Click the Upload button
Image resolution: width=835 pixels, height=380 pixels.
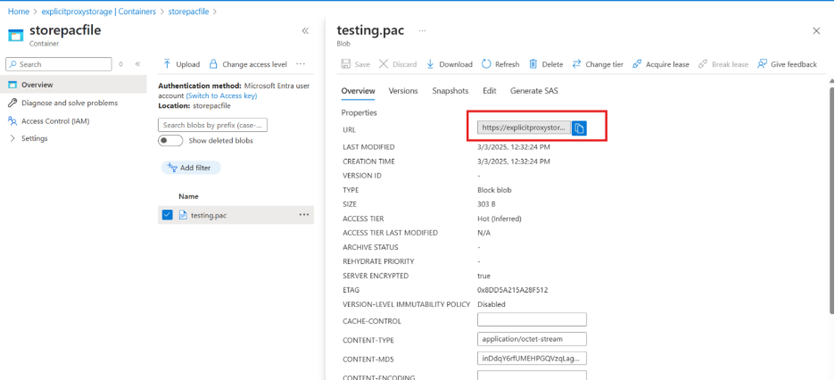pos(181,64)
